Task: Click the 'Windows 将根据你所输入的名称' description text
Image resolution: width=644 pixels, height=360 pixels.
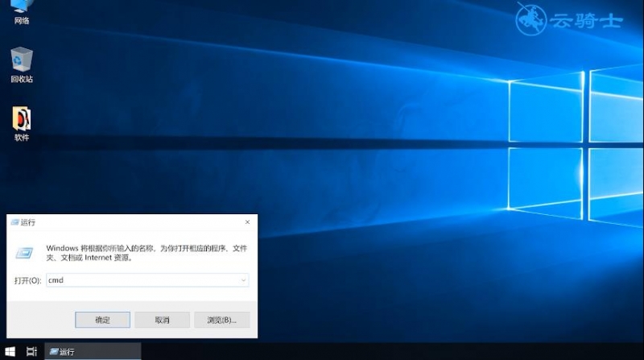Action: pos(147,253)
